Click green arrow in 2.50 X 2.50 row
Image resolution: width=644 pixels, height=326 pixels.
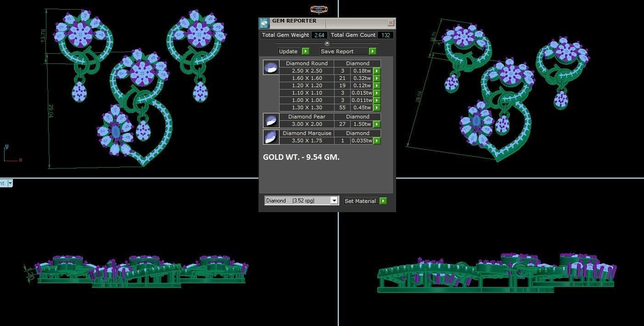click(377, 71)
